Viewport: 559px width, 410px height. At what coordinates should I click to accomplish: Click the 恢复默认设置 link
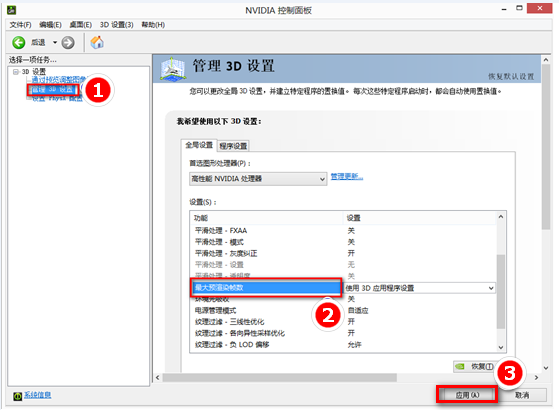[x=511, y=76]
